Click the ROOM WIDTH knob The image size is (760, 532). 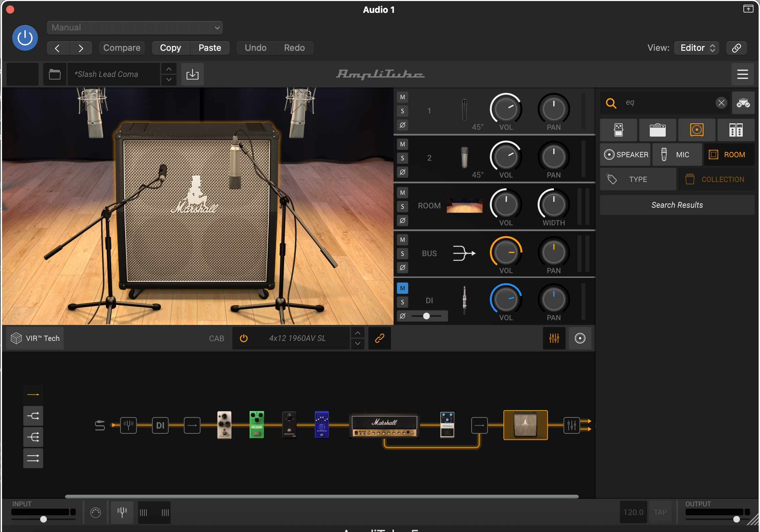click(554, 205)
